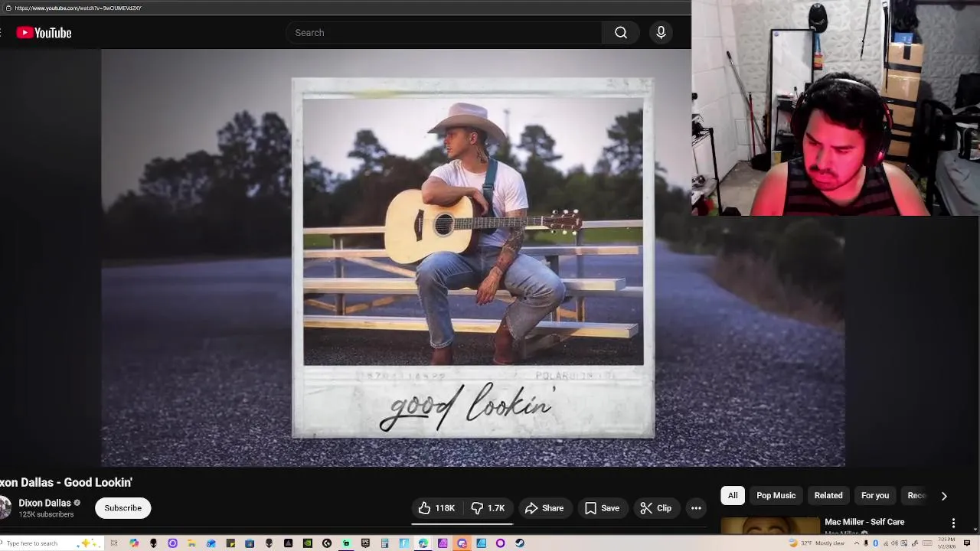Open Sticky Notes taskbar icon

[x=230, y=543]
